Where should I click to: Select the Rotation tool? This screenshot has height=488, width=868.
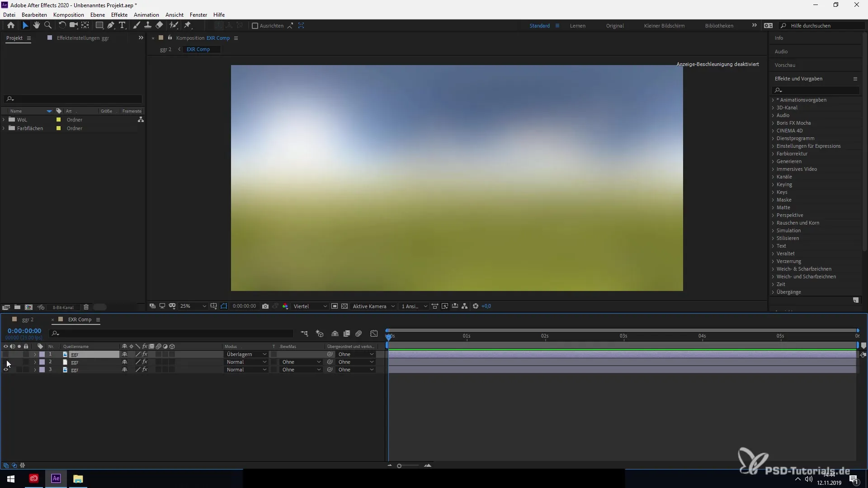(x=62, y=25)
